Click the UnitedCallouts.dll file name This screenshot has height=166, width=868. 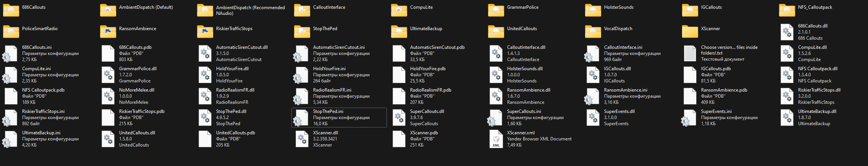(x=137, y=133)
